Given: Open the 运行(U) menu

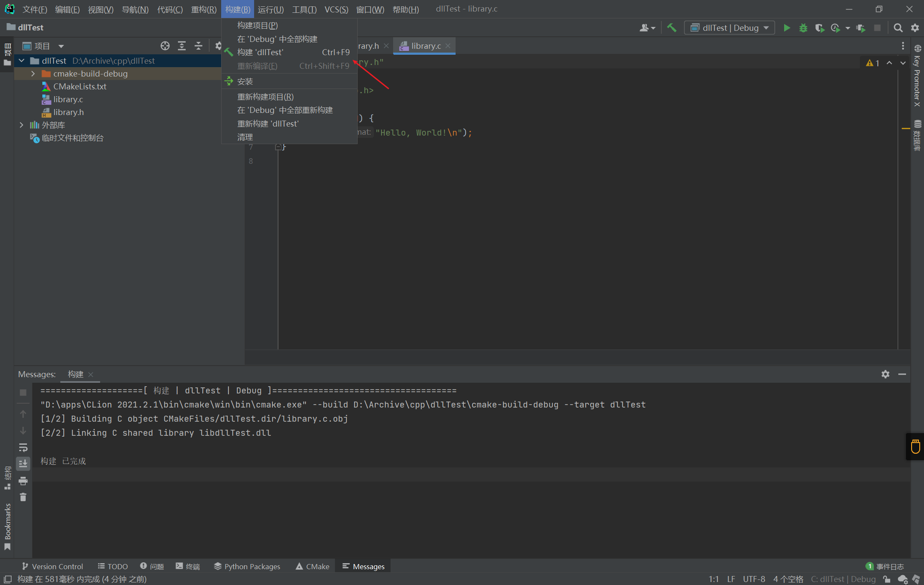Looking at the screenshot, I should pyautogui.click(x=271, y=9).
